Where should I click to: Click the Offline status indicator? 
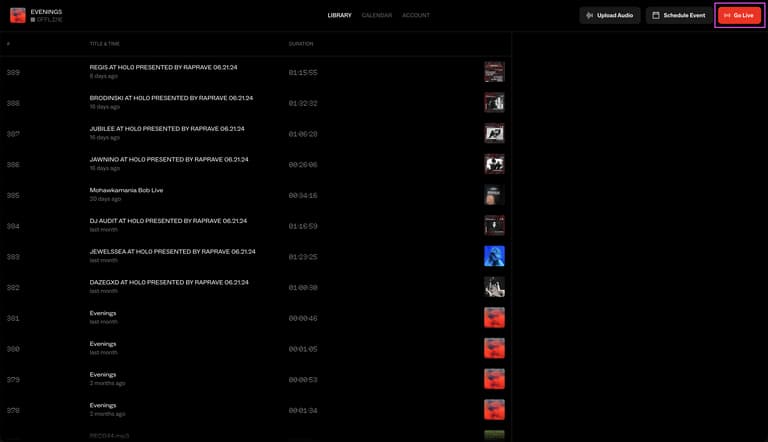(x=47, y=20)
